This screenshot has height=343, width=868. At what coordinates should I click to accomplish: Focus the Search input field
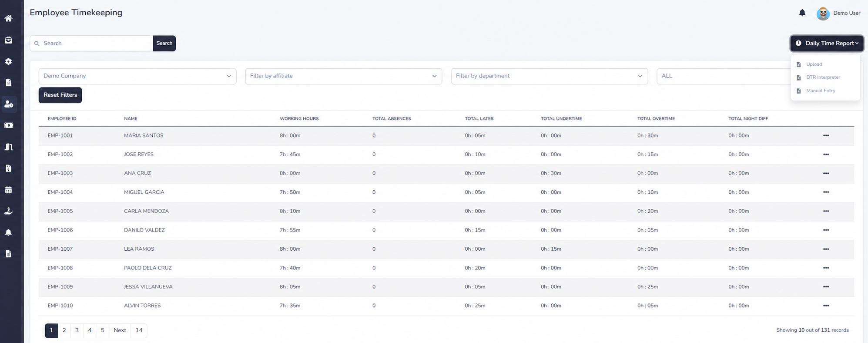[x=91, y=43]
